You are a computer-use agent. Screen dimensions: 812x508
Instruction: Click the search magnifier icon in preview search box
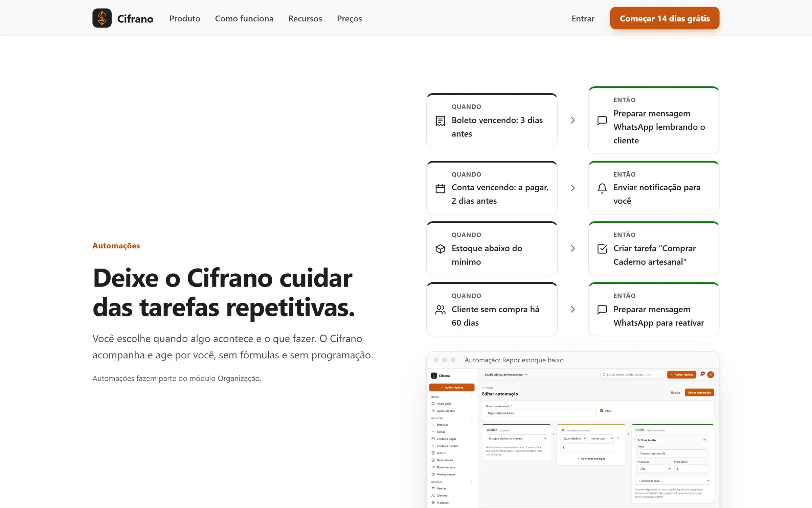click(x=604, y=375)
